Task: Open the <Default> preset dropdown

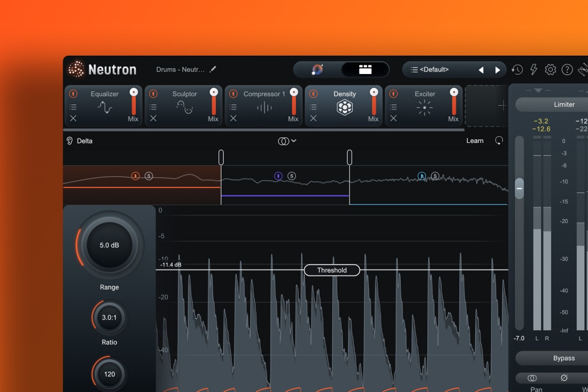Action: 434,69
